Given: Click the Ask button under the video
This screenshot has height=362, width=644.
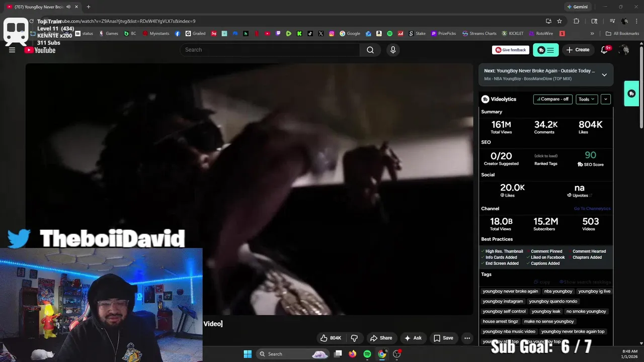Looking at the screenshot, I should coord(413,338).
